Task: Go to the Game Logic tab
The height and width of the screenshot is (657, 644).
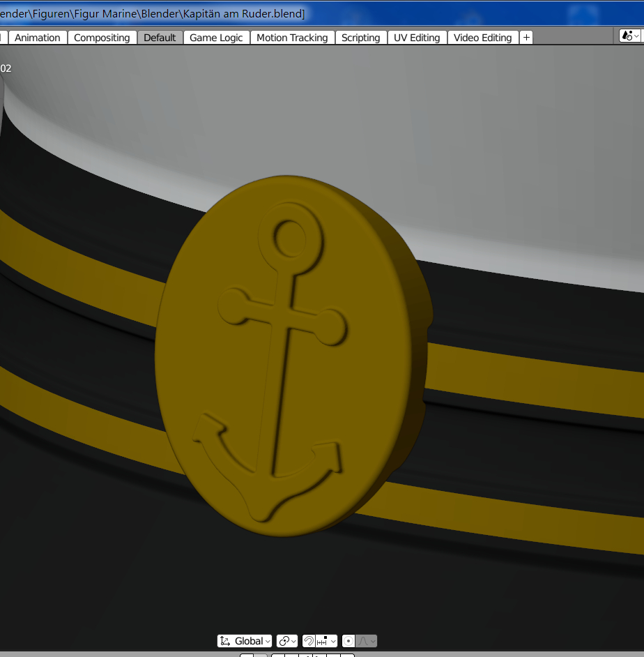Action: [x=216, y=38]
